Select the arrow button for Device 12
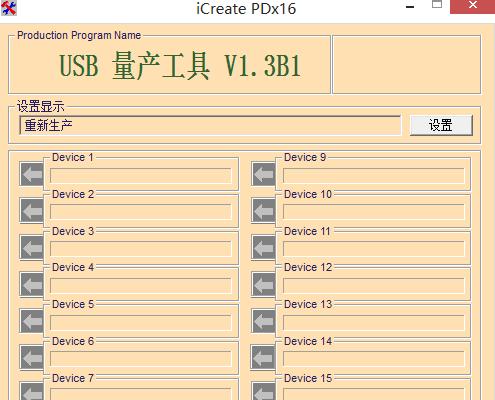Viewport: 495px width, 400px height. click(x=263, y=285)
